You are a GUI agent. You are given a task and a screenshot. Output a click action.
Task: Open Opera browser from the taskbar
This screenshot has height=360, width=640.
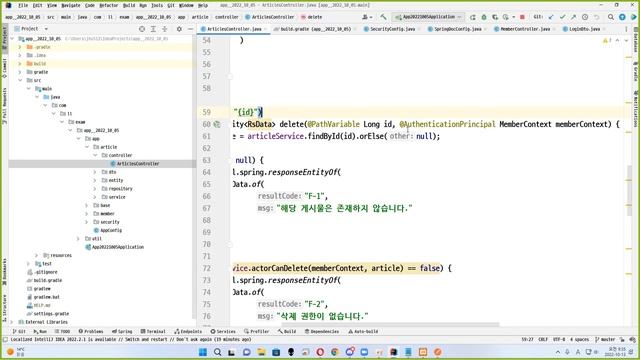320,352
